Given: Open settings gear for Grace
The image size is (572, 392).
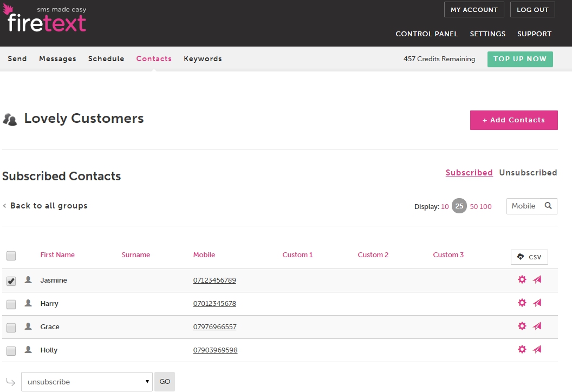Looking at the screenshot, I should pyautogui.click(x=522, y=326).
